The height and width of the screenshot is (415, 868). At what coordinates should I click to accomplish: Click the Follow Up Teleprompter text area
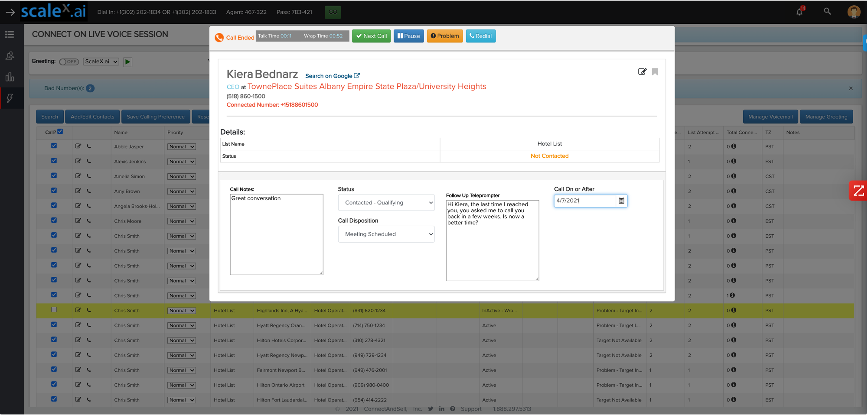tap(493, 240)
